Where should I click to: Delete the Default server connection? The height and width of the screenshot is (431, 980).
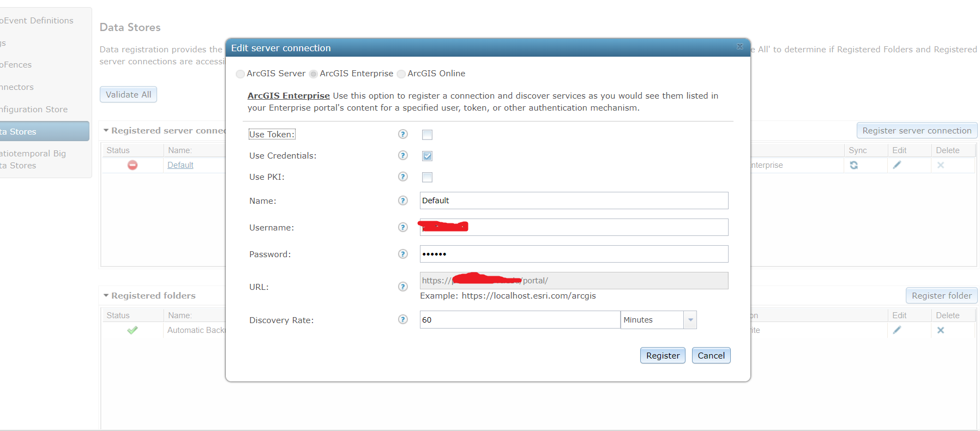tap(941, 165)
